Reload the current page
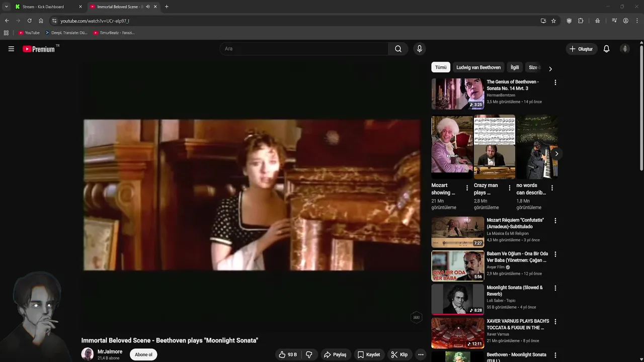 [29, 21]
